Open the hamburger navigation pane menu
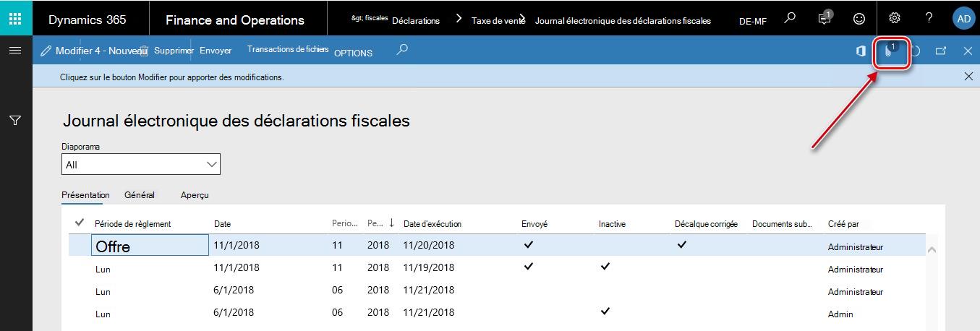Image resolution: width=980 pixels, height=331 pixels. tap(15, 51)
